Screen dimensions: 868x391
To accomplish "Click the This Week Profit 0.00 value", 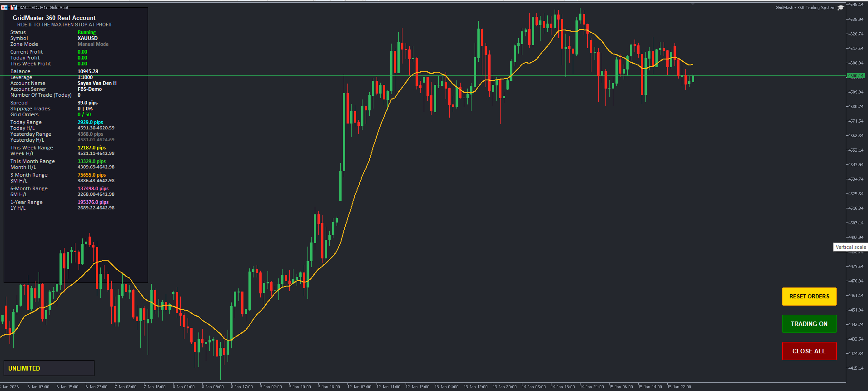I will pyautogui.click(x=82, y=64).
